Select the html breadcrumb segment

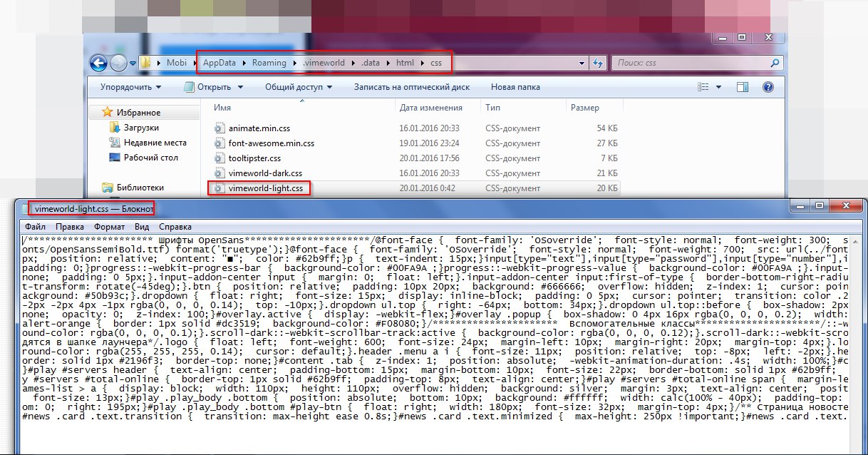pyautogui.click(x=405, y=63)
